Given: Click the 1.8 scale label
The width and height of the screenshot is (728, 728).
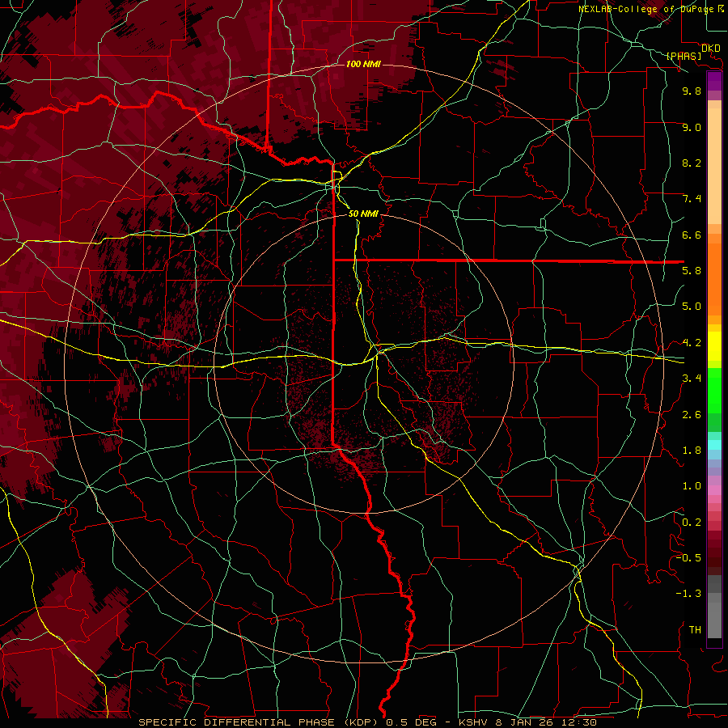Looking at the screenshot, I should (x=692, y=451).
